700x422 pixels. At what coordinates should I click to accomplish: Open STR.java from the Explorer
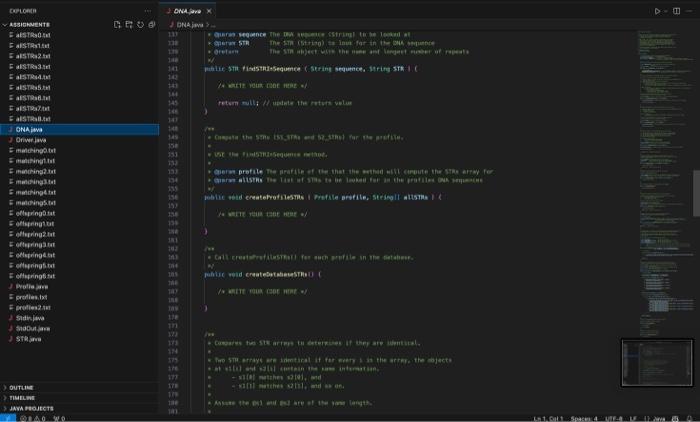pos(29,339)
